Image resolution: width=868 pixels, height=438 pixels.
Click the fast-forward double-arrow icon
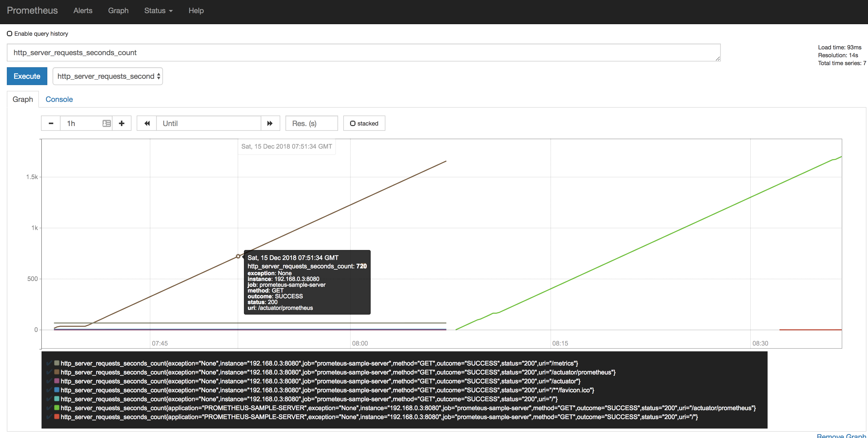270,124
